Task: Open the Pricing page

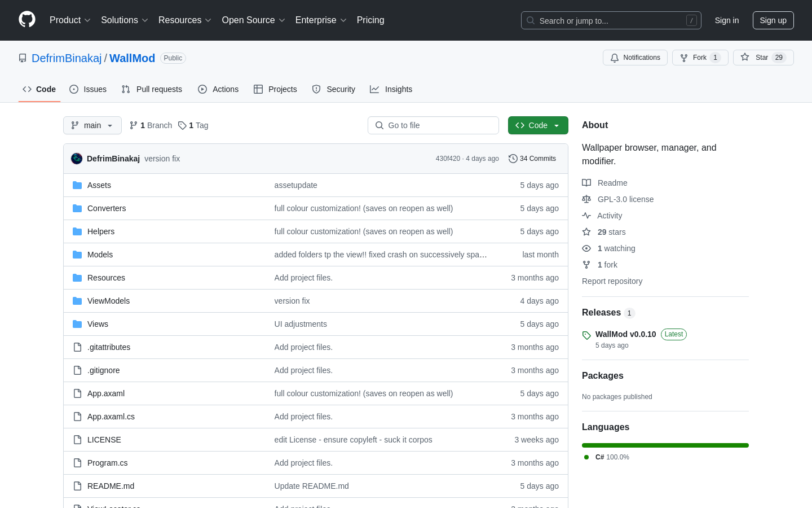Action: [370, 20]
